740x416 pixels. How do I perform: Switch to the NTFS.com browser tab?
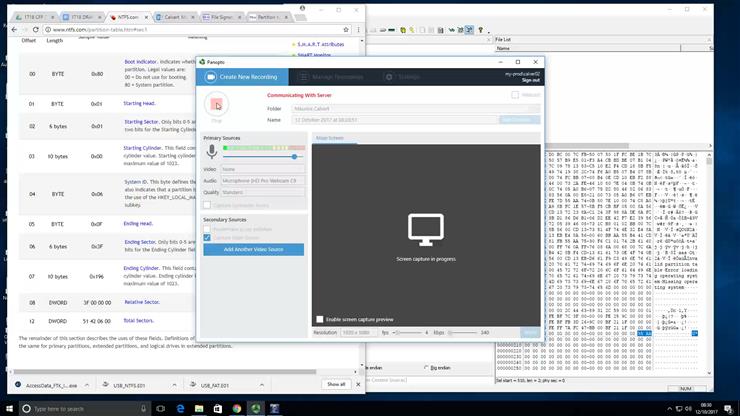tap(128, 17)
